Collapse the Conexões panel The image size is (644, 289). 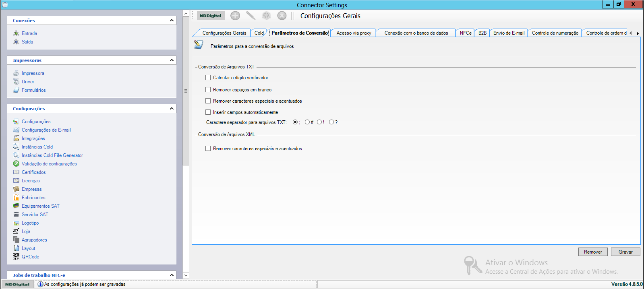(172, 21)
